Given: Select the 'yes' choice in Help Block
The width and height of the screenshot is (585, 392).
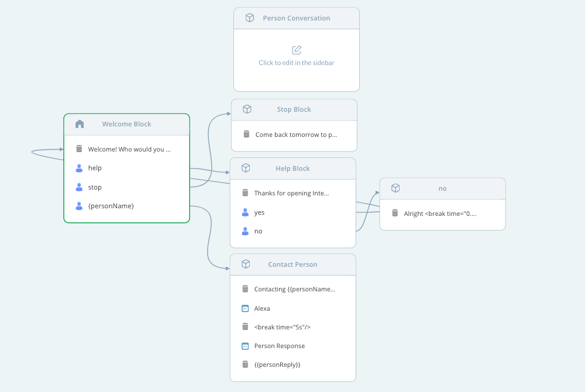Looking at the screenshot, I should tap(259, 212).
